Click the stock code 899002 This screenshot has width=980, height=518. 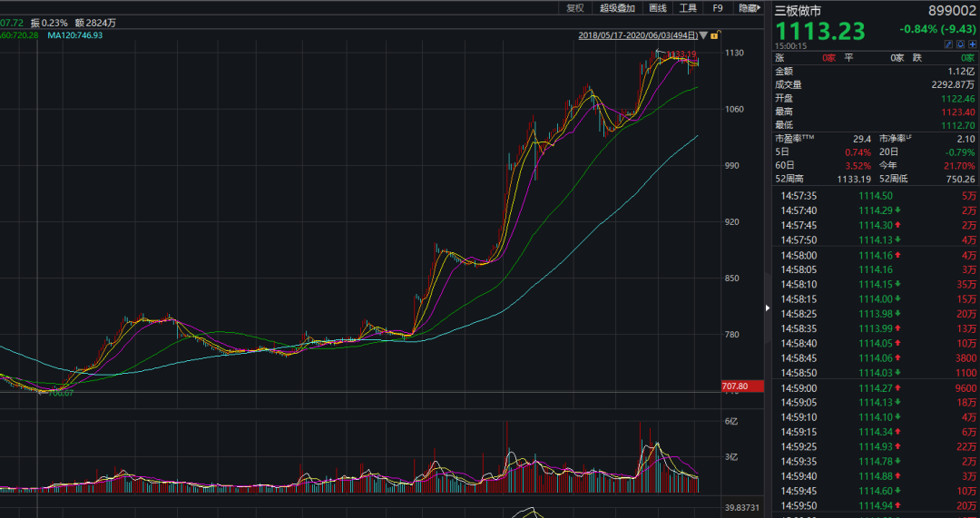pyautogui.click(x=954, y=10)
